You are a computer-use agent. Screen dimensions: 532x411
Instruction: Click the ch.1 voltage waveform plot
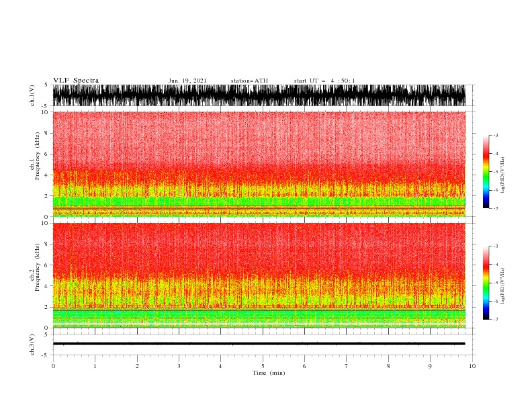pos(259,95)
